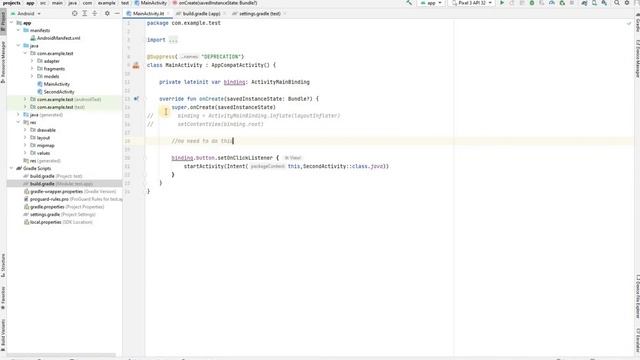Run the app with the green play button
Image resolution: width=640 pixels, height=360 pixels.
(502, 3)
